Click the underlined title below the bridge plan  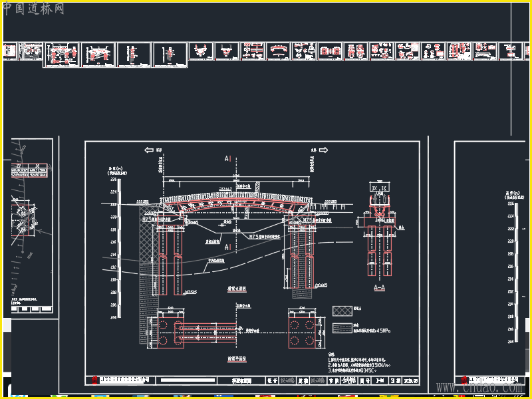tap(237, 359)
